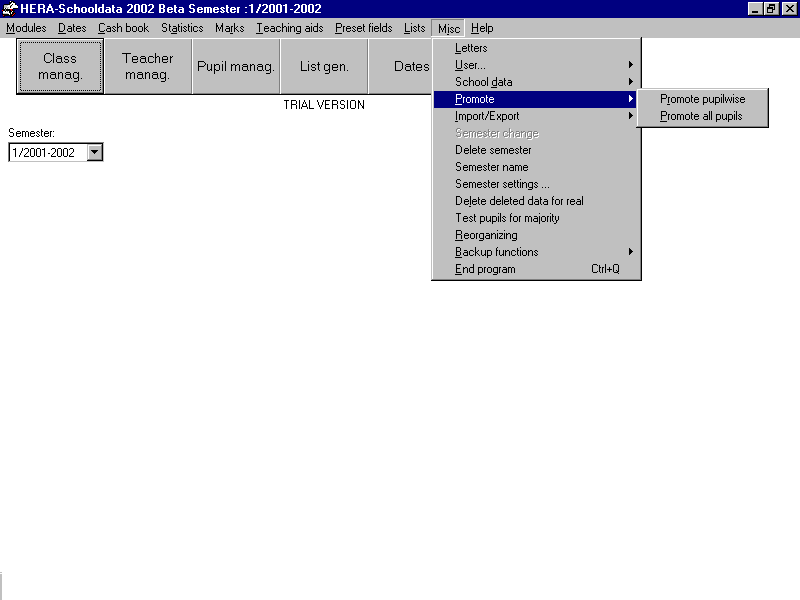The image size is (800, 600).
Task: Choose Letters from the Misc menu
Action: (x=536, y=48)
